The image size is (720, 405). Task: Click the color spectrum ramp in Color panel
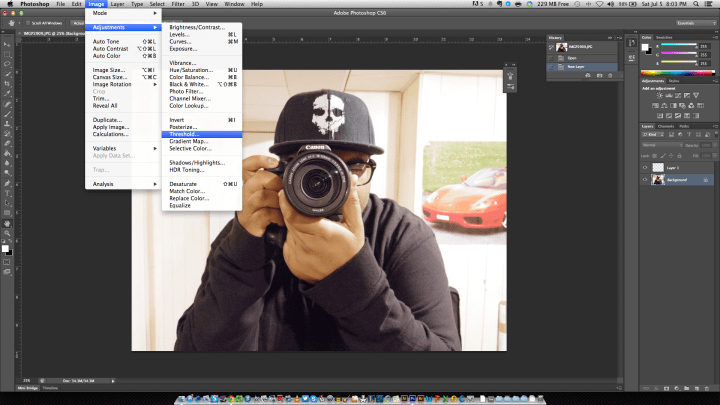point(676,74)
